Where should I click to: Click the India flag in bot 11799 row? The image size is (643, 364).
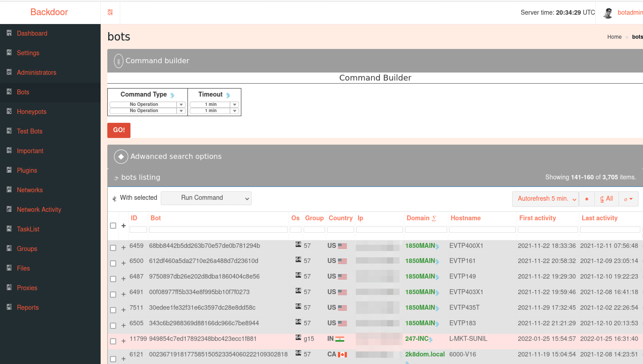(340, 339)
